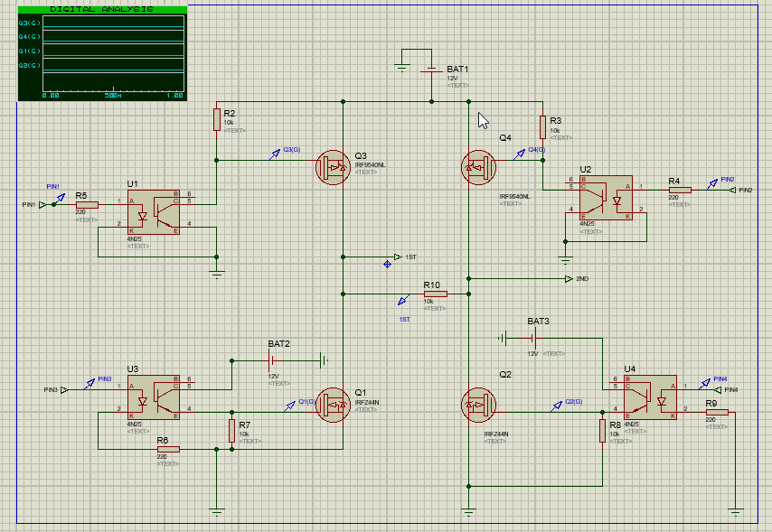This screenshot has width=772, height=532.
Task: Click the Q4(G) voltage probe arrow
Action: (x=519, y=154)
